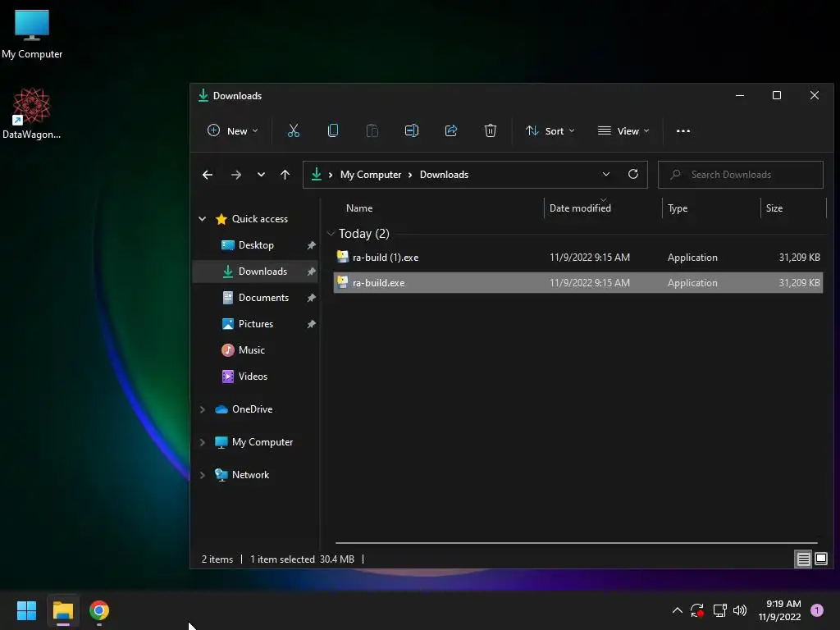Select Desktop in Quick access
The width and height of the screenshot is (840, 630).
point(256,244)
